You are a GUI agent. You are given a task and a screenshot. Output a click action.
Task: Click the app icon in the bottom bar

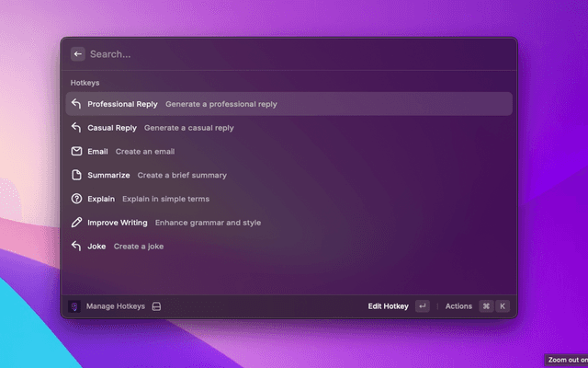(75, 306)
